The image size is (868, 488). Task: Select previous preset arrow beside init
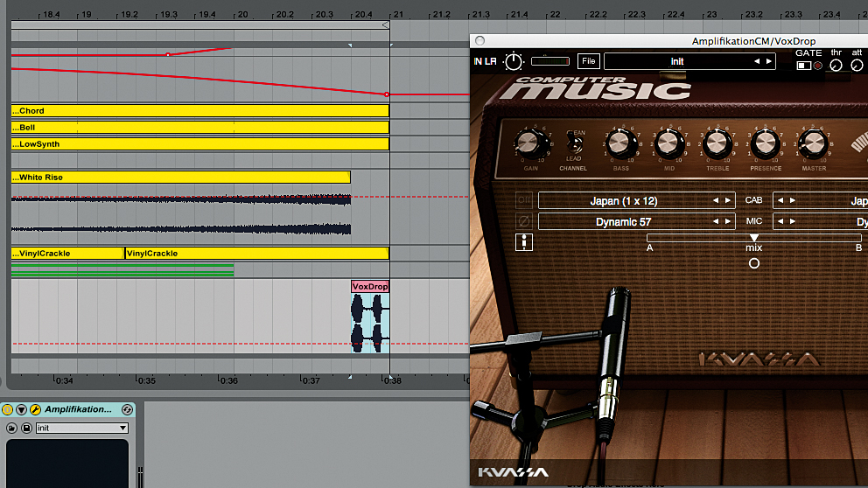(757, 61)
